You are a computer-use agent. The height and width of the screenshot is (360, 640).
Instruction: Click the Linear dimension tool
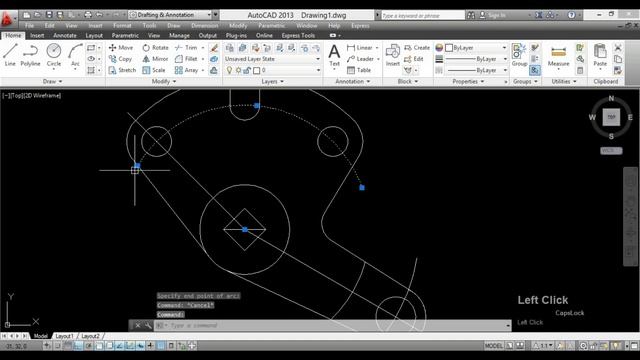click(x=360, y=48)
